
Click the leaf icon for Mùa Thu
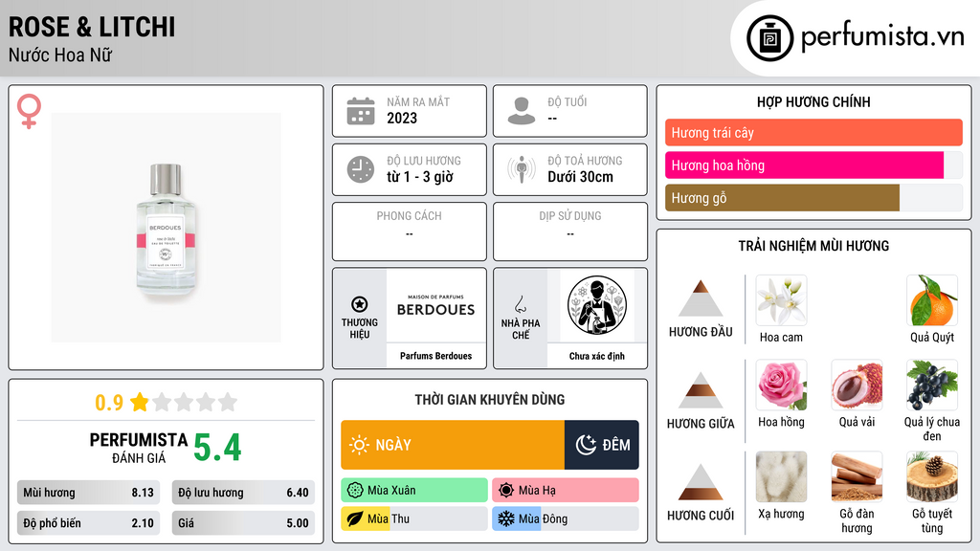coord(355,519)
